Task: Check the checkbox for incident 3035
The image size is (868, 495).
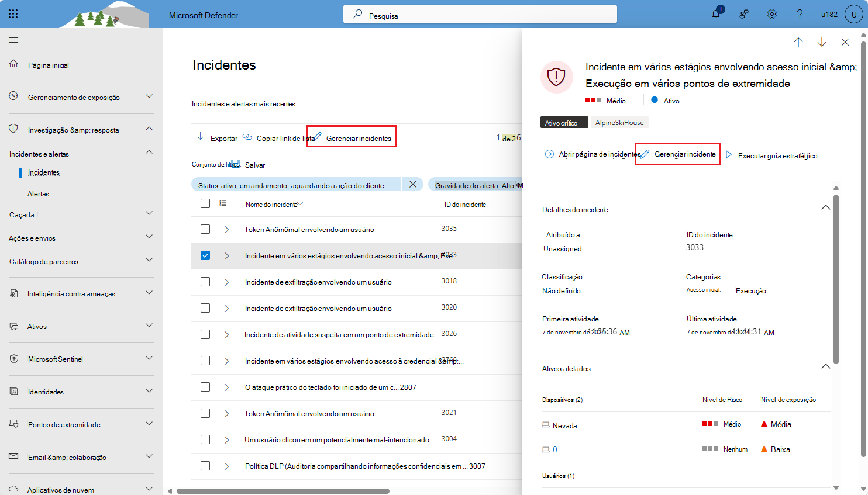Action: [x=205, y=229]
